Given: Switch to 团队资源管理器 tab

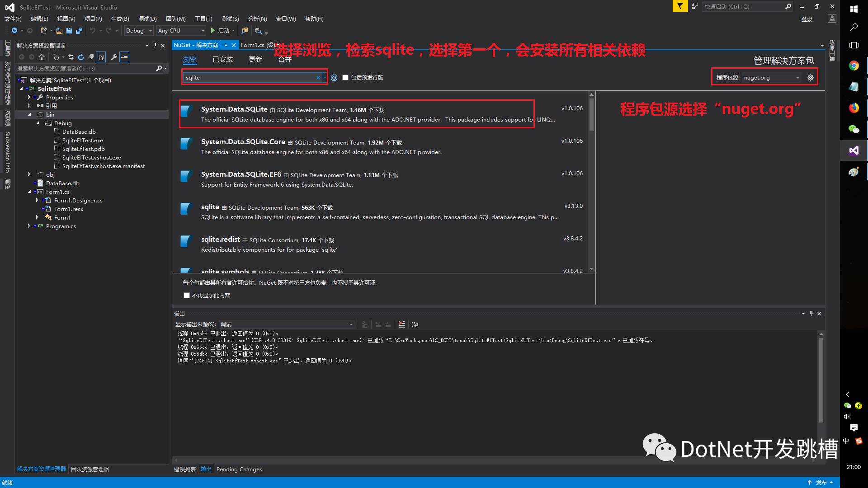Looking at the screenshot, I should coord(90,469).
